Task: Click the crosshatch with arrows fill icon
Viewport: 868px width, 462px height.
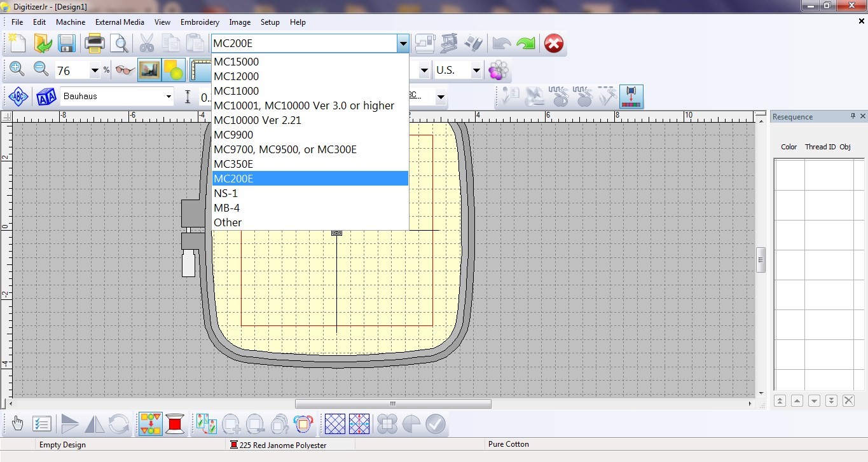Action: pyautogui.click(x=359, y=425)
